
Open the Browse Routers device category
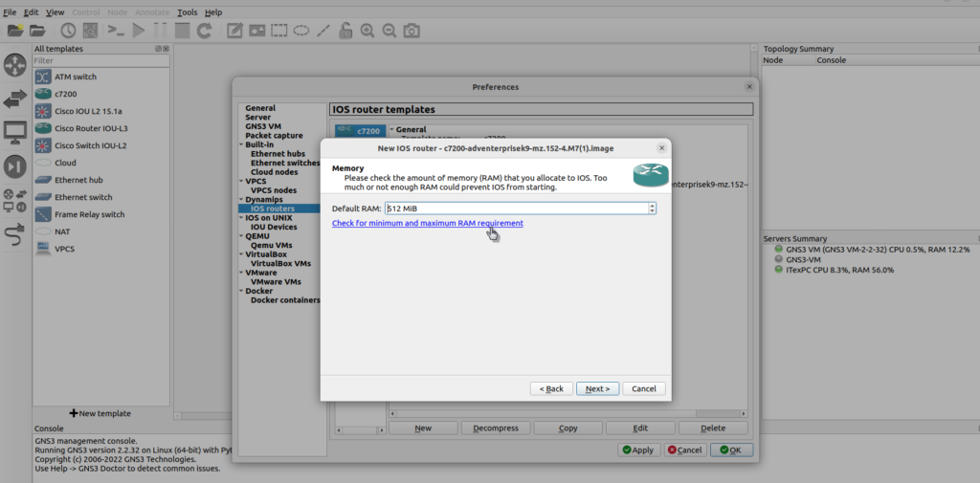(15, 65)
